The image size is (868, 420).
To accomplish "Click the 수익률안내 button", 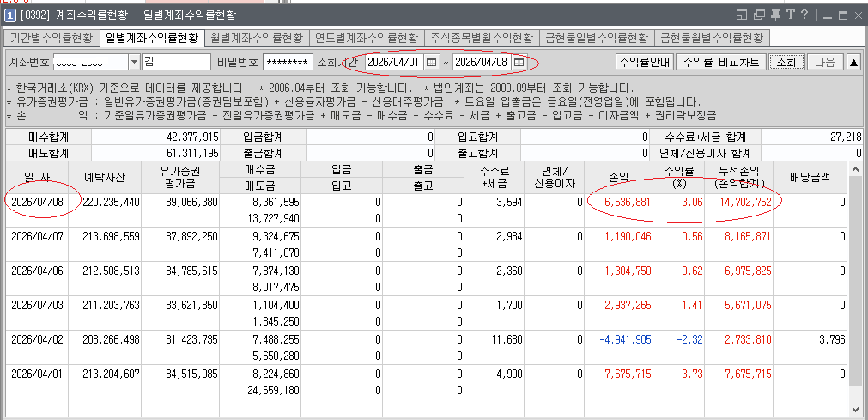I will (644, 62).
